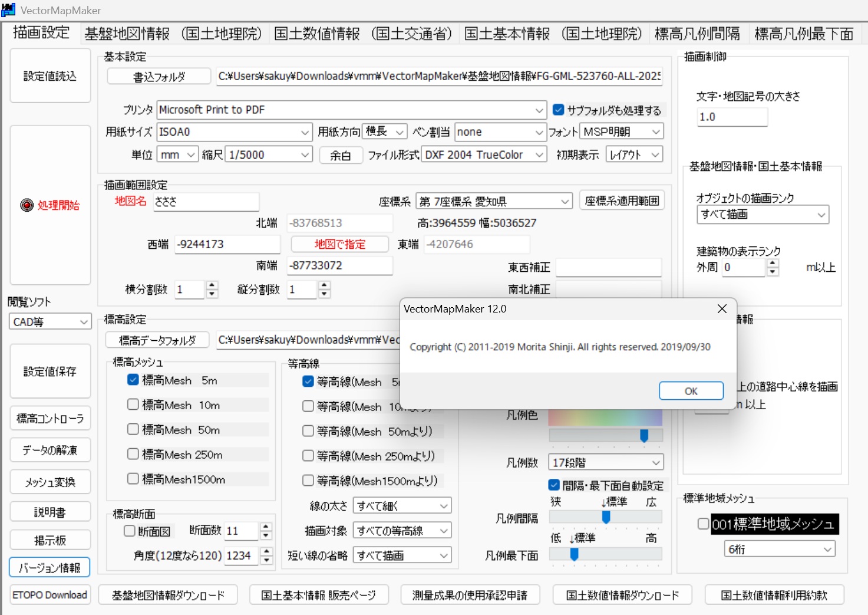Increase the 外周 building rank spinner

pyautogui.click(x=773, y=264)
